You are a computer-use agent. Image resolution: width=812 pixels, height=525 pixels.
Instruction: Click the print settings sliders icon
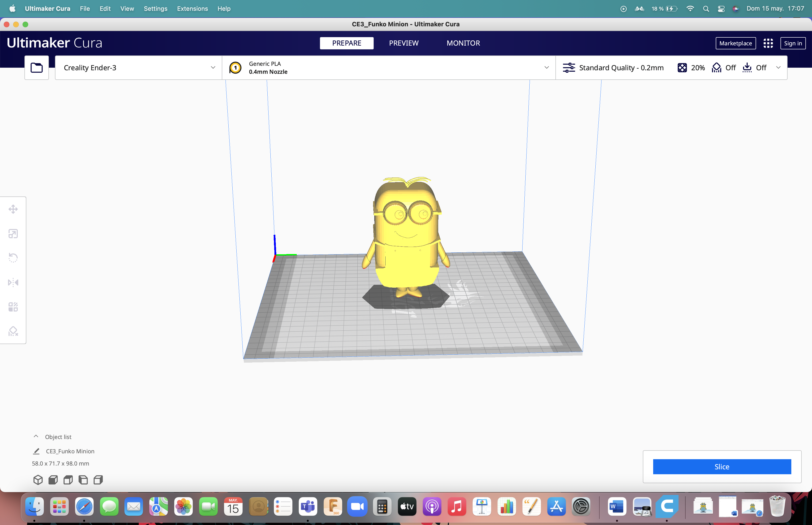pyautogui.click(x=569, y=67)
